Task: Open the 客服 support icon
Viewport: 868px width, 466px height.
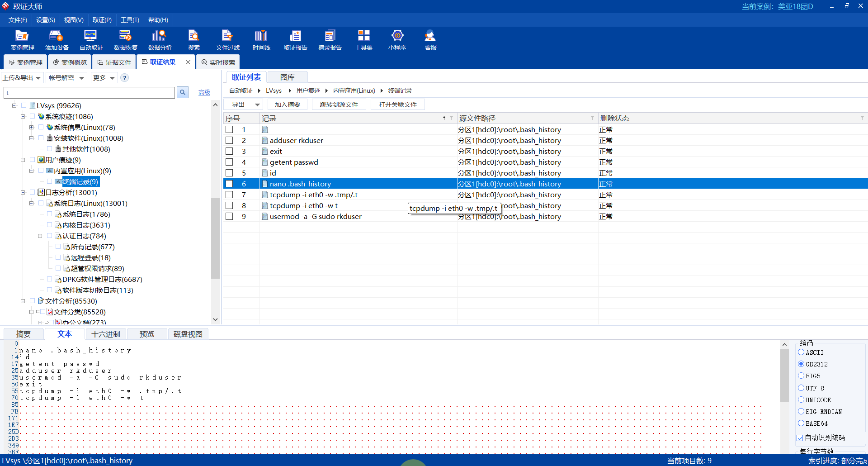Action: (x=430, y=40)
